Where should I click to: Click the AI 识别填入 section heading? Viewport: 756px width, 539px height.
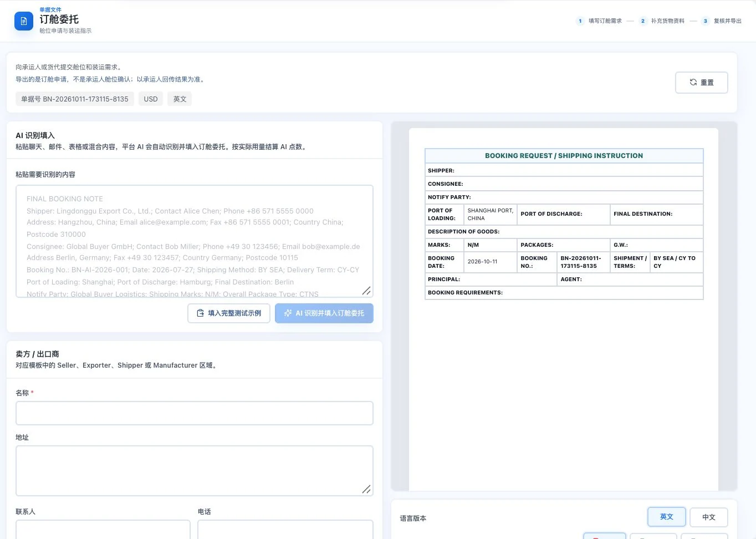(x=35, y=135)
